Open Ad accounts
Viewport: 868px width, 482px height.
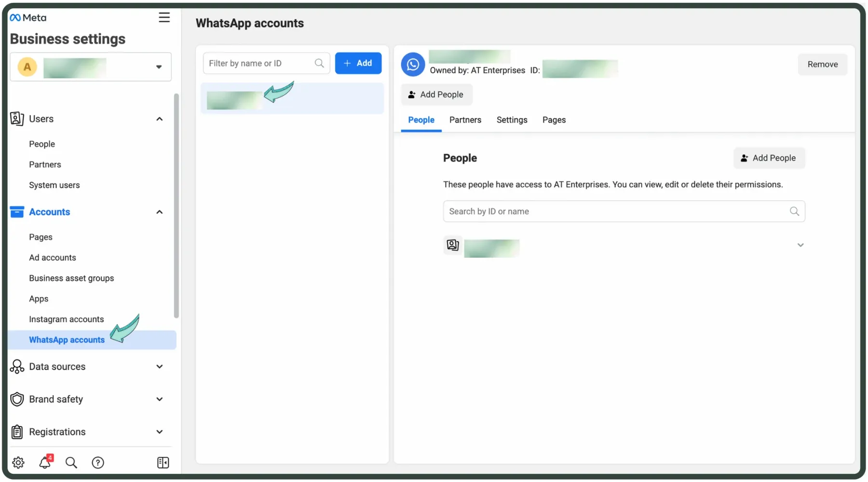pos(53,258)
